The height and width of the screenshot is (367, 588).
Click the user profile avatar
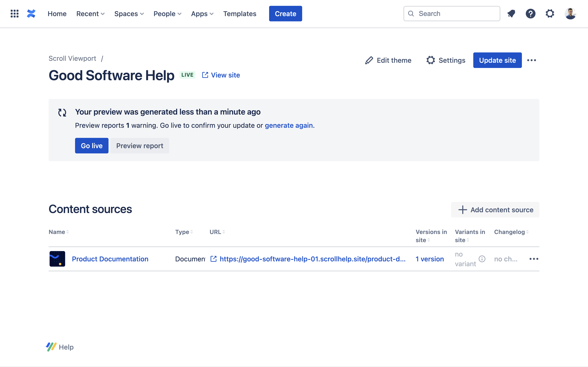click(570, 14)
